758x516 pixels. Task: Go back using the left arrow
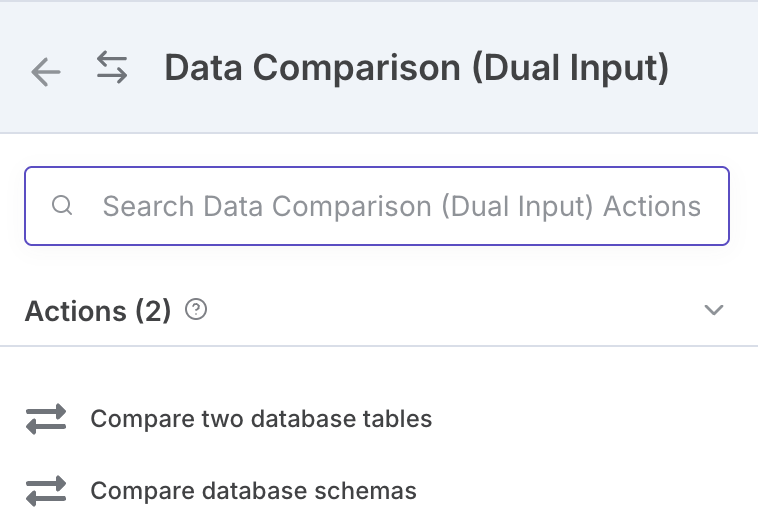(x=46, y=72)
